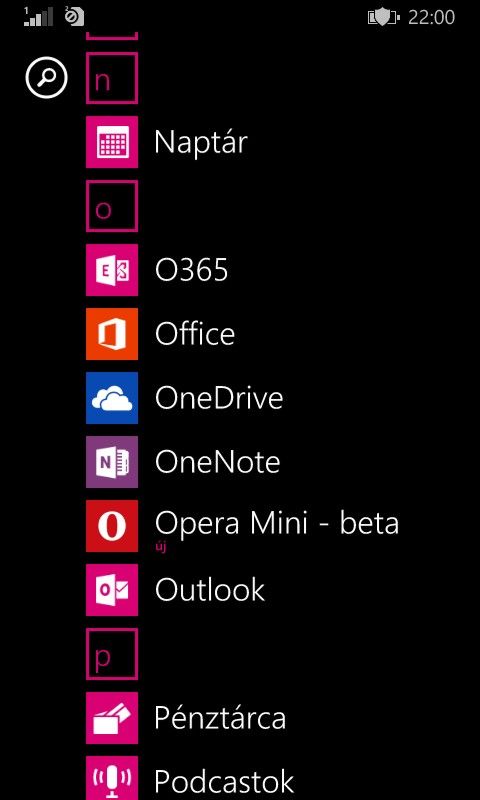Open the letter p jump list

coord(112,654)
